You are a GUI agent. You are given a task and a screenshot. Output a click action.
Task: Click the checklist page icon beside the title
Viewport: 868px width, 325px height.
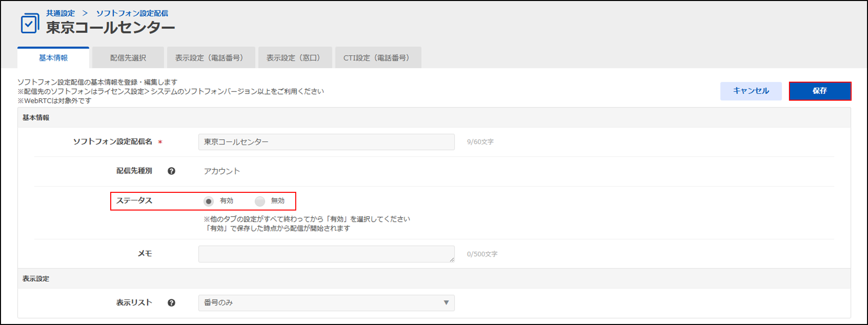pos(30,23)
